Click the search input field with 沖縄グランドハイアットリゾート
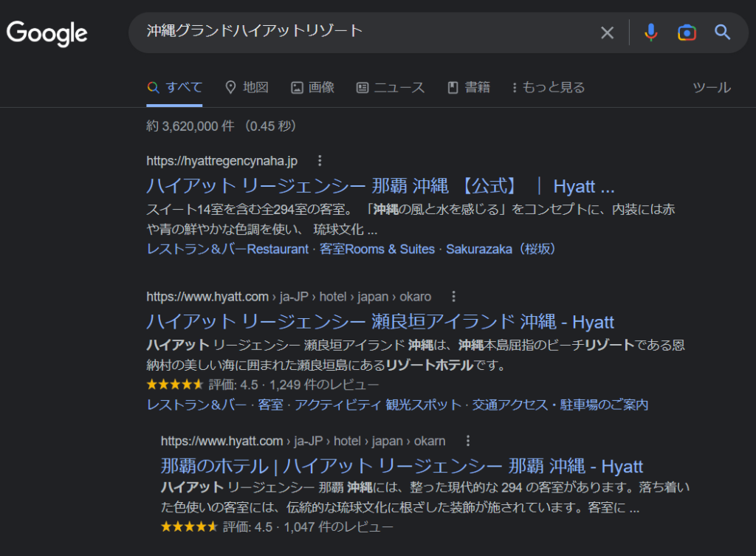The height and width of the screenshot is (556, 756). [366, 31]
